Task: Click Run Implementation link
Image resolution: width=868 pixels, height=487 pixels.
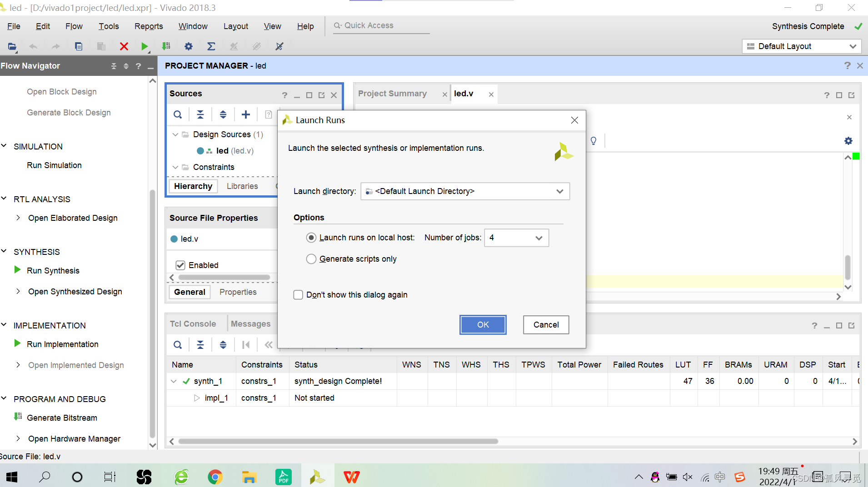Action: tap(62, 344)
